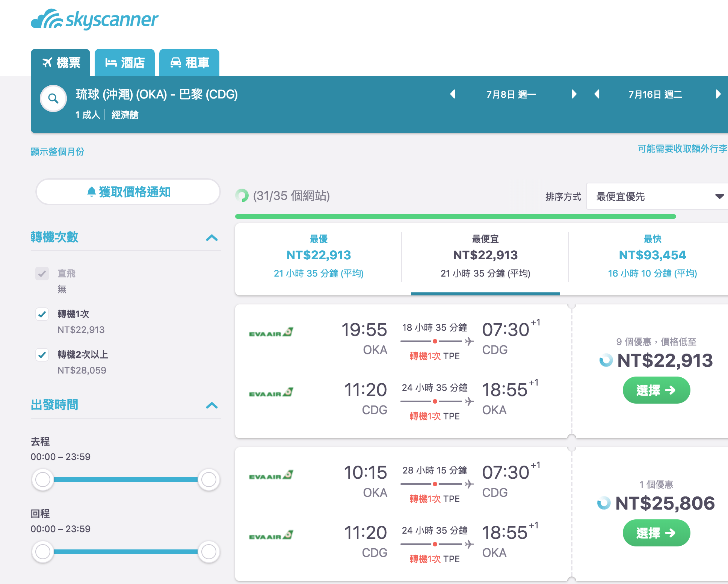Click right handle of 回程 time slider

click(208, 552)
